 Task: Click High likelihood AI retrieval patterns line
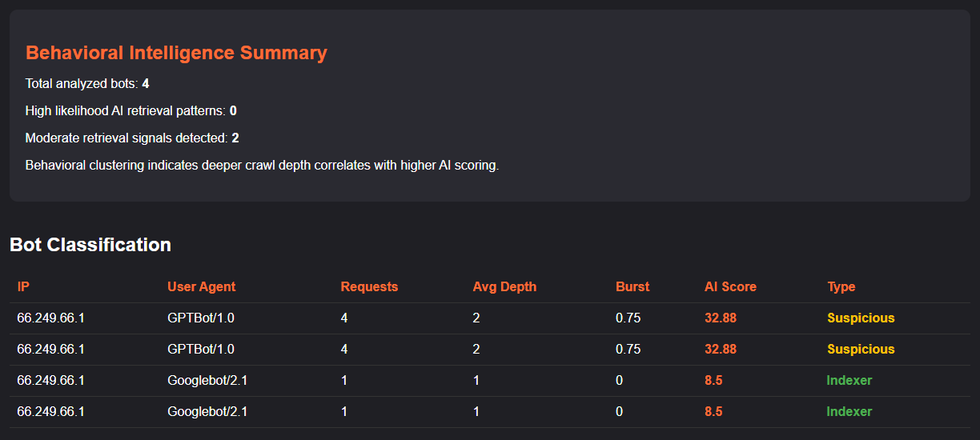click(131, 110)
